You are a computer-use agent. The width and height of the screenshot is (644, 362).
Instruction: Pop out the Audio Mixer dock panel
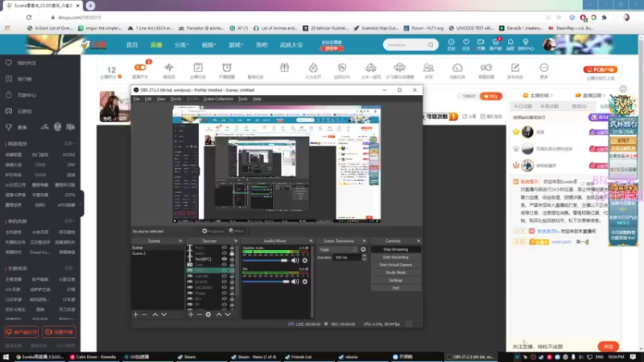click(x=311, y=241)
